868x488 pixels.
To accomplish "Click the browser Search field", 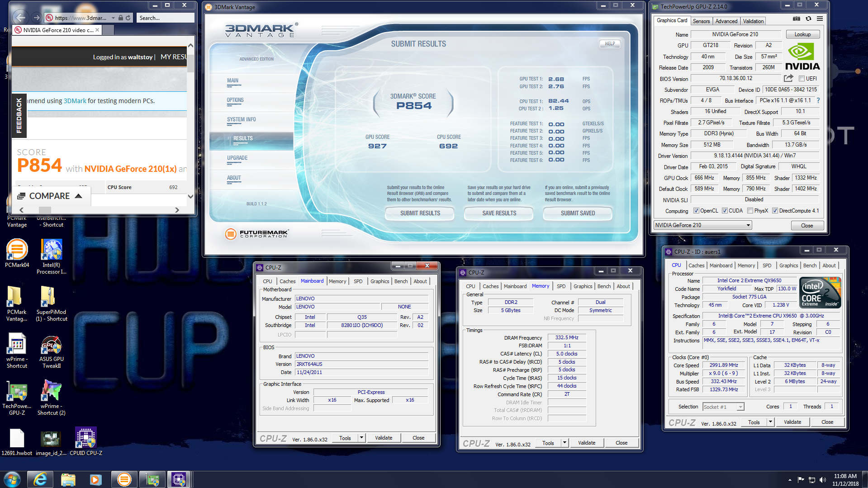I will (x=165, y=18).
